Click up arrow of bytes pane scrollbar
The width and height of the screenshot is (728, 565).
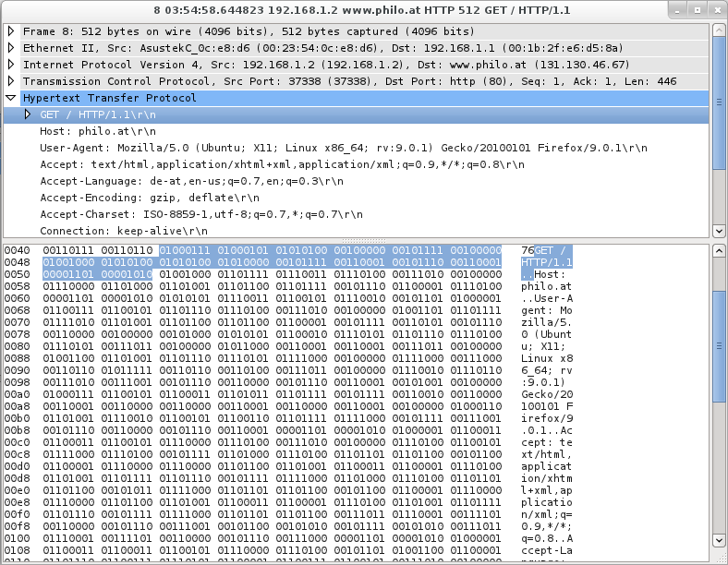pos(719,251)
